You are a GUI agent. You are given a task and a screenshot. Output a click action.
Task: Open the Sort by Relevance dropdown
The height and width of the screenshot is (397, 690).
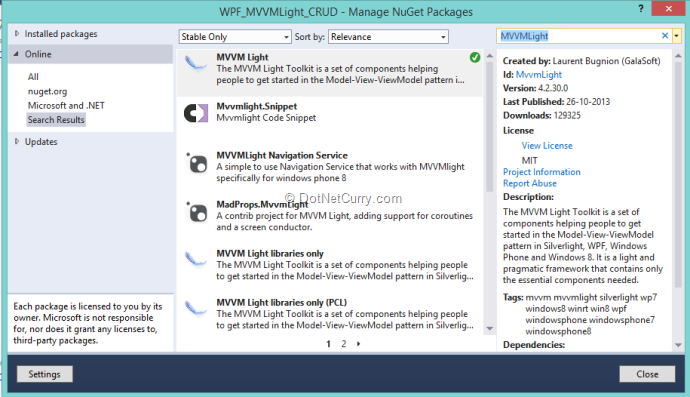pyautogui.click(x=389, y=37)
